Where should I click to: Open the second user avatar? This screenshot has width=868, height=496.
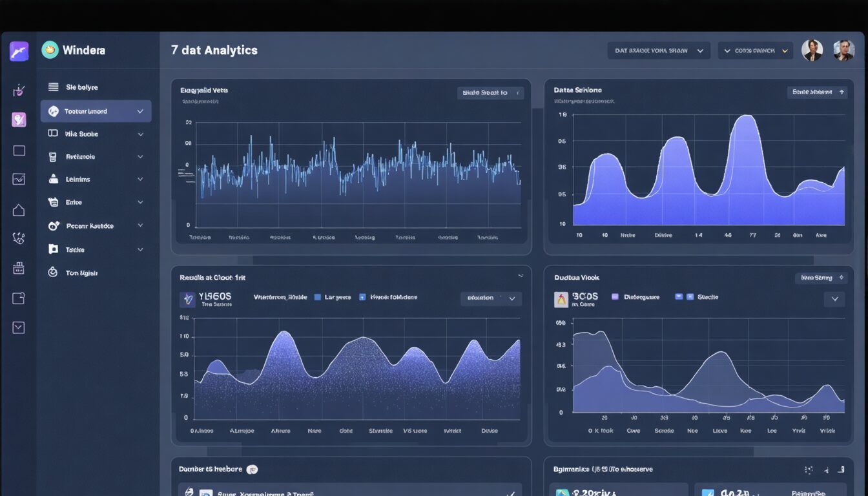click(x=843, y=50)
